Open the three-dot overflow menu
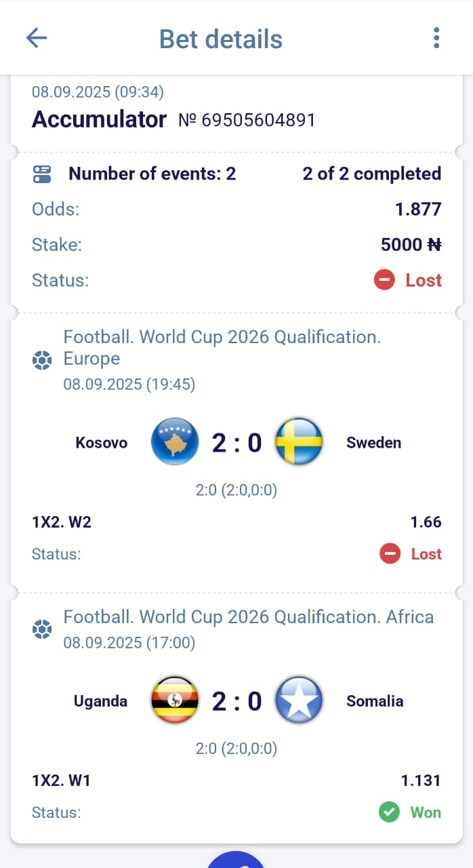The image size is (473, 868). [436, 38]
